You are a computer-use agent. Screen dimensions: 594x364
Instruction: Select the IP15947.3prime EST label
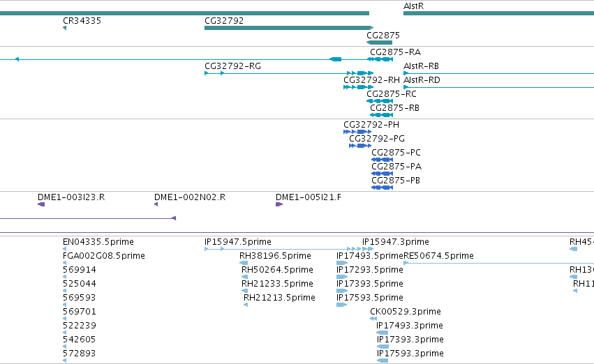(396, 242)
